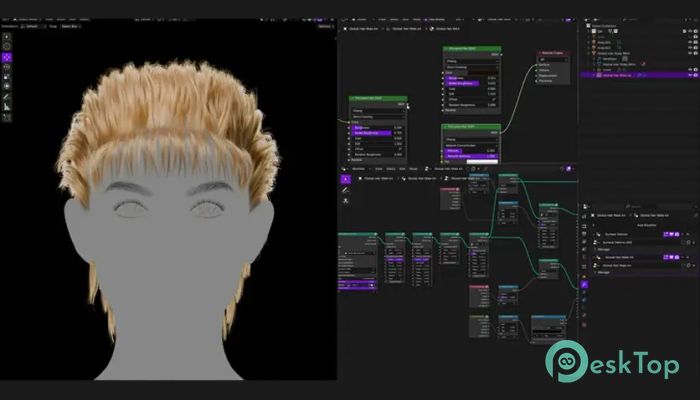This screenshot has width=700, height=400.
Task: Open dark Color swatch in upper Hair node
Action: click(x=483, y=72)
